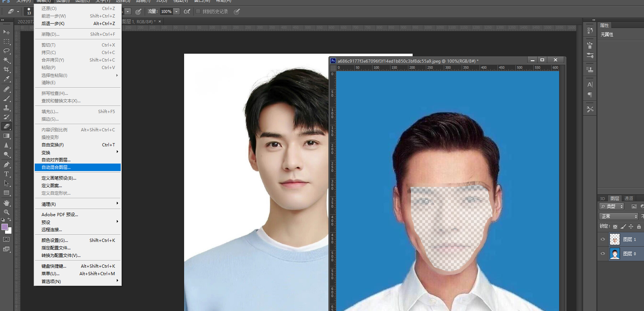Image resolution: width=644 pixels, height=311 pixels.
Task: Select the Lasso tool
Action: [x=6, y=51]
